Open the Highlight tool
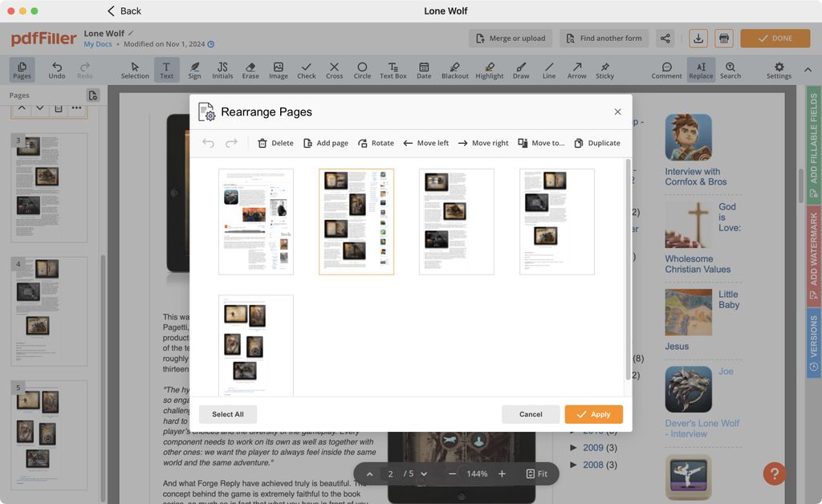Screen dimensions: 822x504 point(489,69)
